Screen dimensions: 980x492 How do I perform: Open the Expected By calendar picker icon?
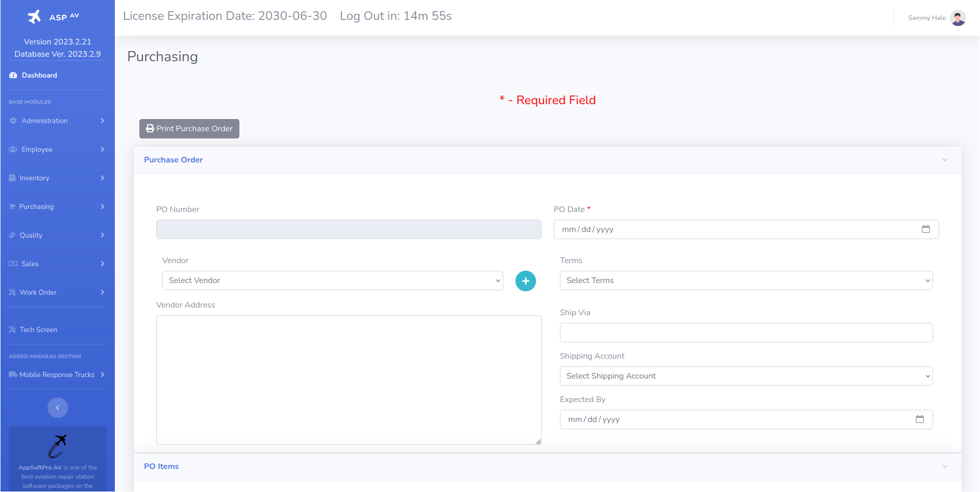919,419
